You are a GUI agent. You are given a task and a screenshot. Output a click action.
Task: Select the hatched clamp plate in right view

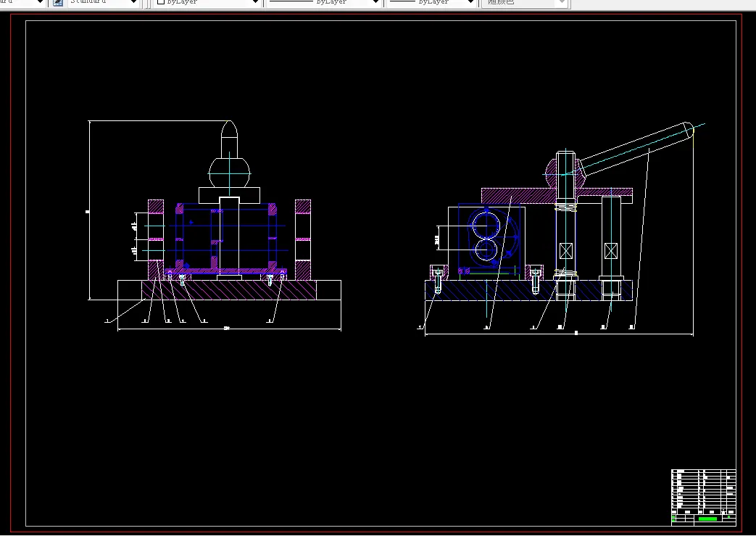click(557, 196)
